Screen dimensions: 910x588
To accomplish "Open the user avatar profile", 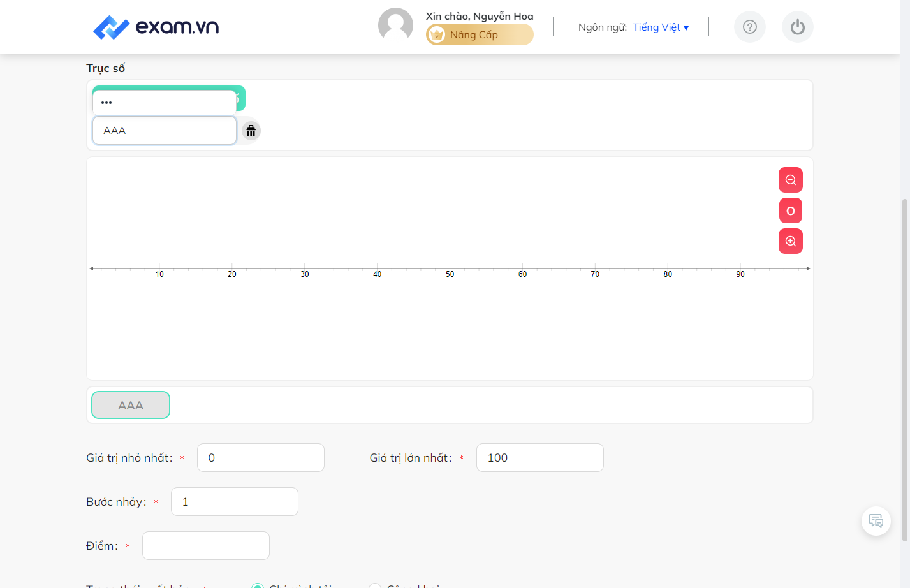I will [x=395, y=26].
